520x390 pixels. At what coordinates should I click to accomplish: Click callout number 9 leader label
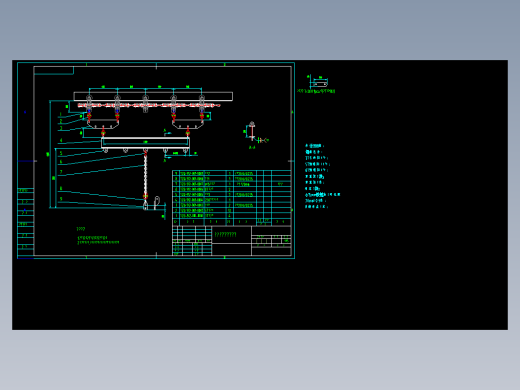61,199
